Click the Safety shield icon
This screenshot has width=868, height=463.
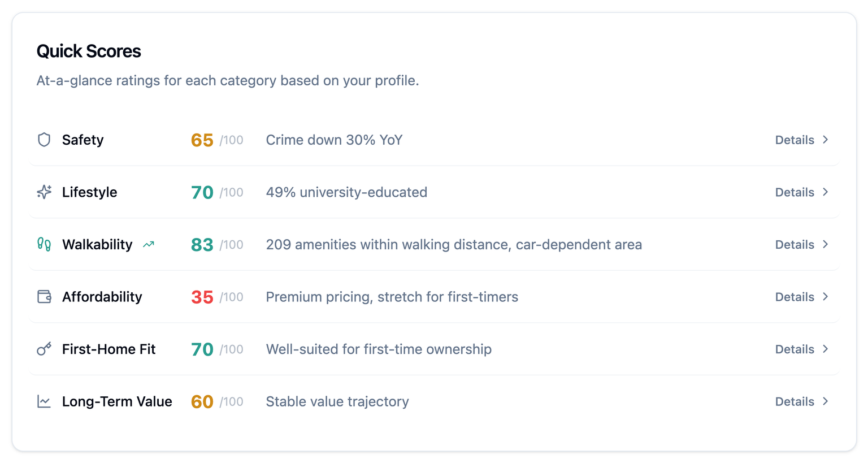pos(44,140)
